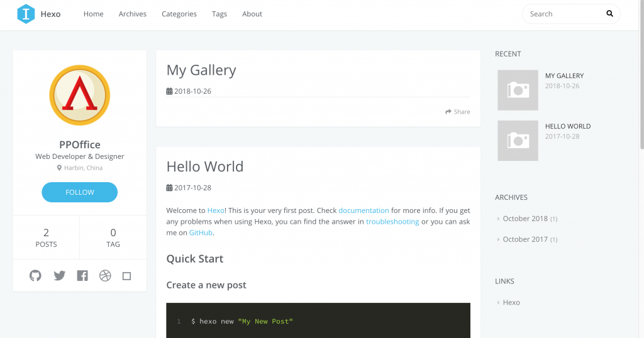
Task: Open the About menu item
Action: pyautogui.click(x=252, y=14)
